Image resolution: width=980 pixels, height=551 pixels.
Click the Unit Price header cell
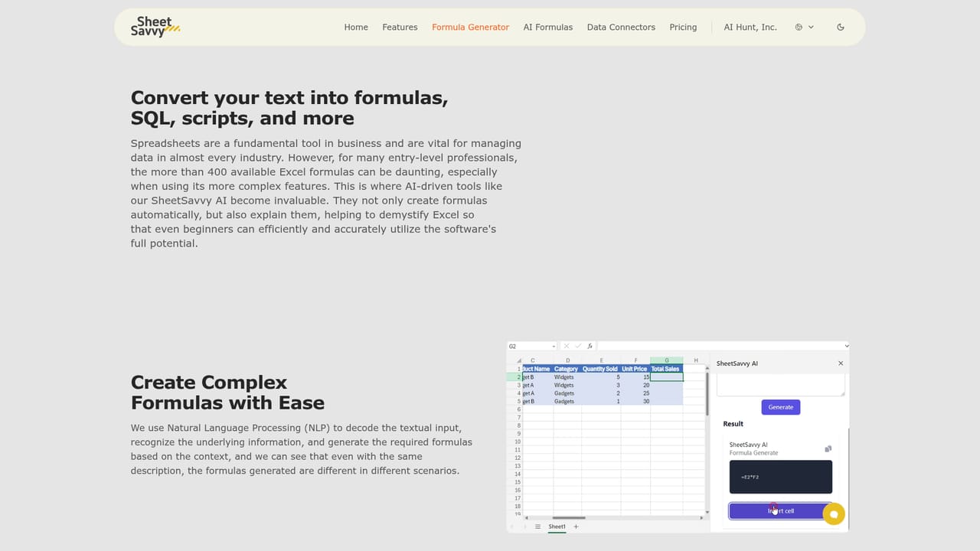(x=635, y=369)
